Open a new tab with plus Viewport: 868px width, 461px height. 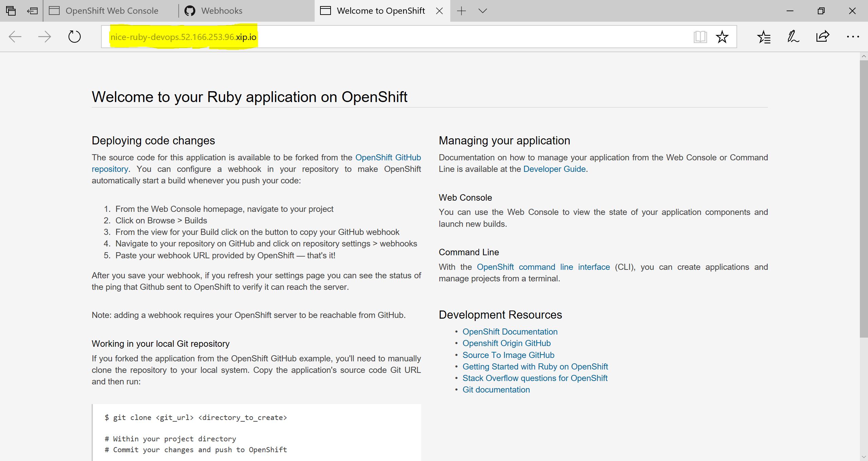tap(461, 11)
